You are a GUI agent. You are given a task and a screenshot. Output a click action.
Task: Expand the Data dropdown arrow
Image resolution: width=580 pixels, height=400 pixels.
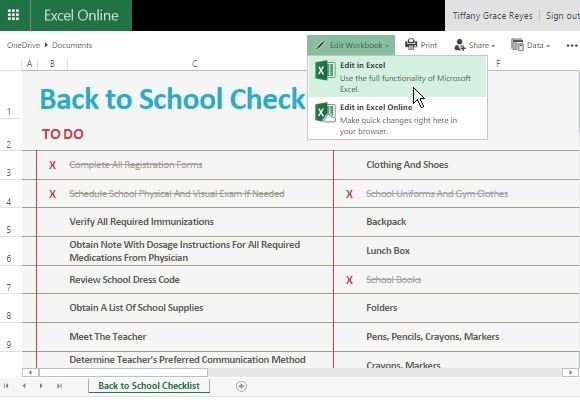[548, 46]
